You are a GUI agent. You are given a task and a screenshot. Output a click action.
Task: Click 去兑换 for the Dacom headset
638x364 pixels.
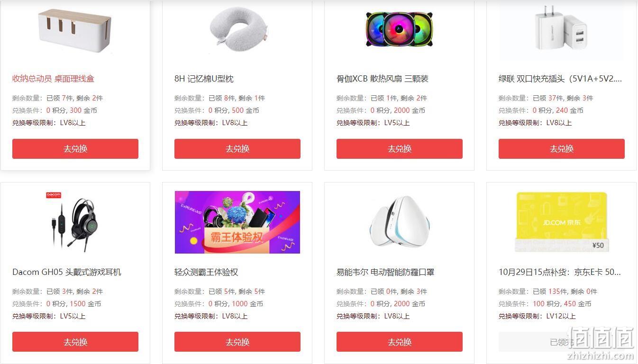[75, 342]
